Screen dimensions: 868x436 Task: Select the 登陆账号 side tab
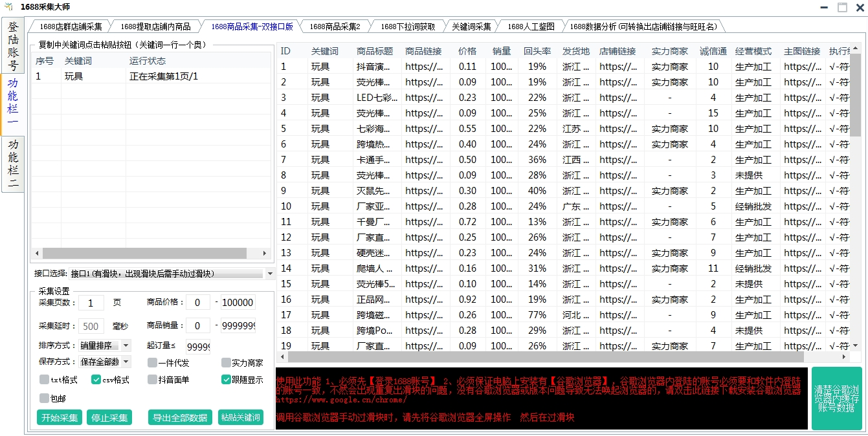pyautogui.click(x=13, y=45)
